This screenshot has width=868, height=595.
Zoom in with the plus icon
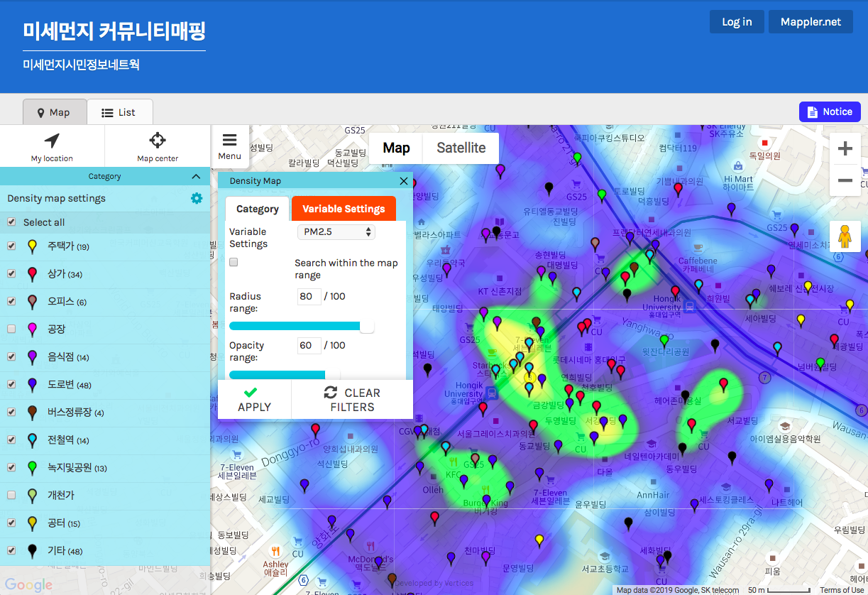click(x=845, y=148)
